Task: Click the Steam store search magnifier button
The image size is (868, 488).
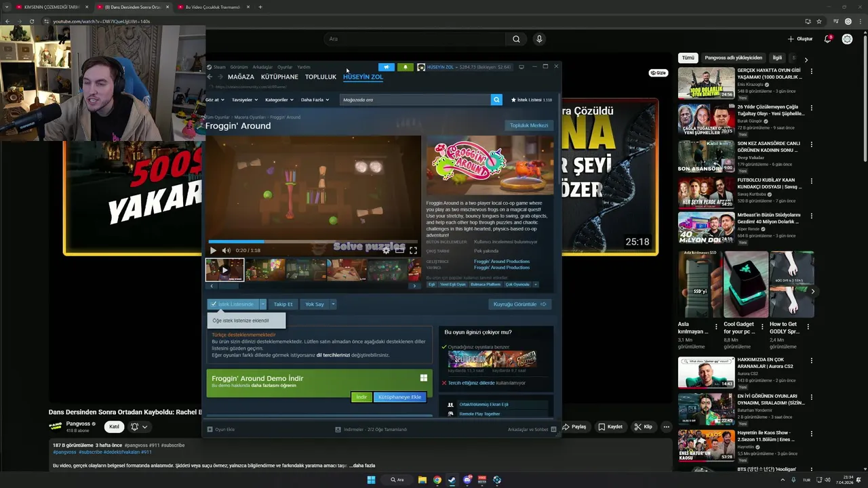Action: (x=496, y=100)
